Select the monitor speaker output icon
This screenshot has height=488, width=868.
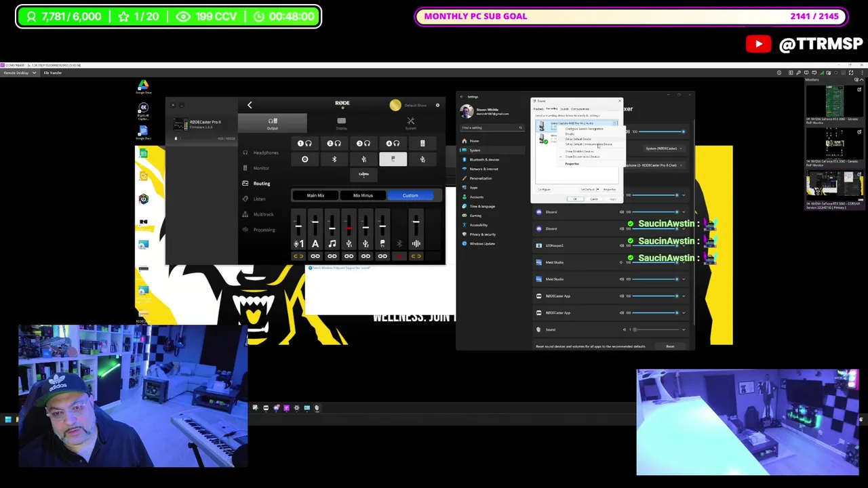click(422, 143)
